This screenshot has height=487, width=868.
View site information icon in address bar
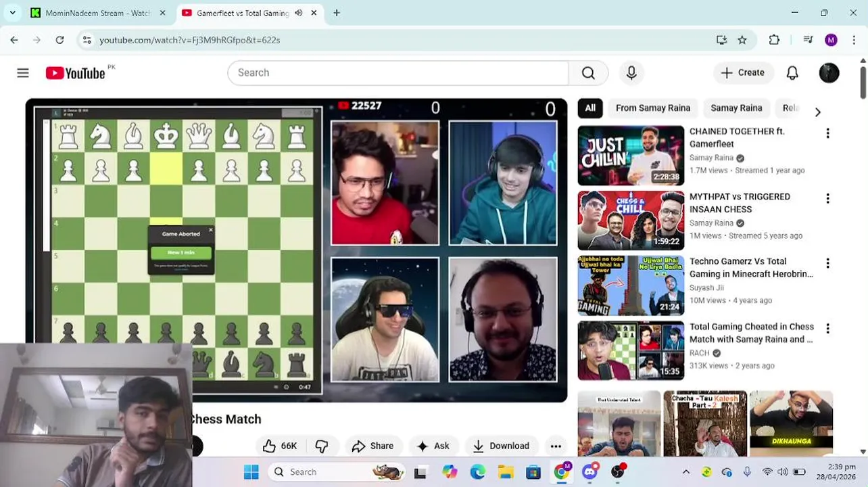pyautogui.click(x=87, y=40)
